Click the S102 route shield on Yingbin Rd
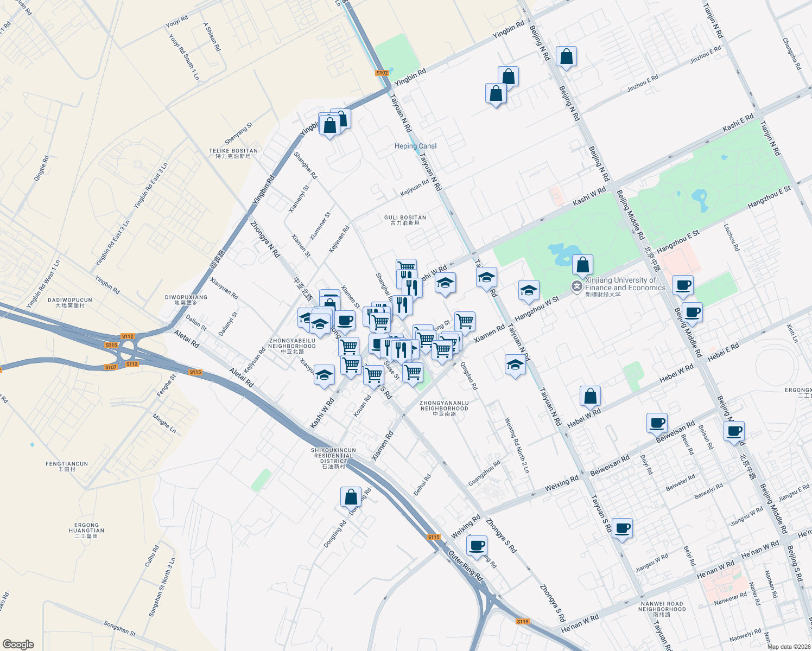The height and width of the screenshot is (651, 812). coord(382,72)
